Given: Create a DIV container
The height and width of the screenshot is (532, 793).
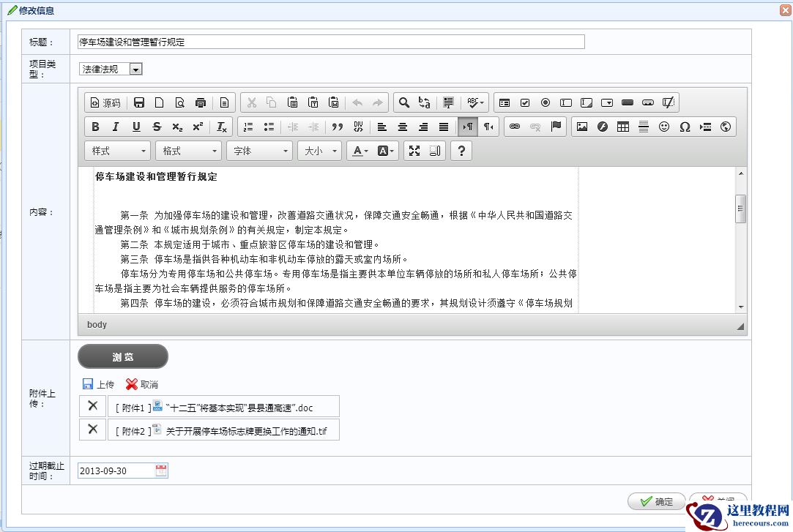Looking at the screenshot, I should tap(358, 127).
